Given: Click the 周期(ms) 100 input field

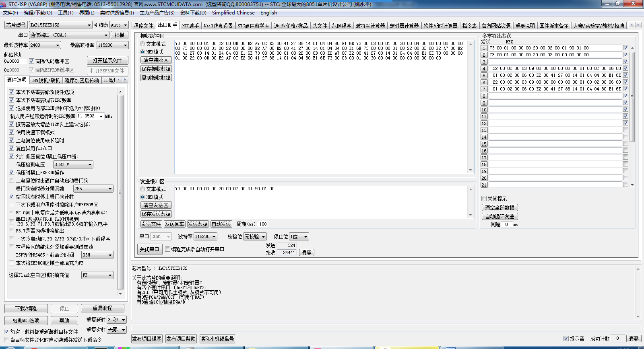Looking at the screenshot, I should coord(263,224).
